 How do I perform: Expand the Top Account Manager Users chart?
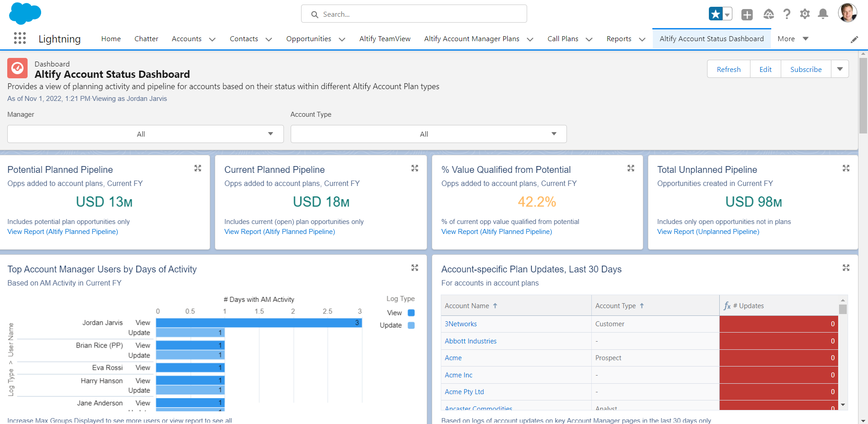[415, 267]
